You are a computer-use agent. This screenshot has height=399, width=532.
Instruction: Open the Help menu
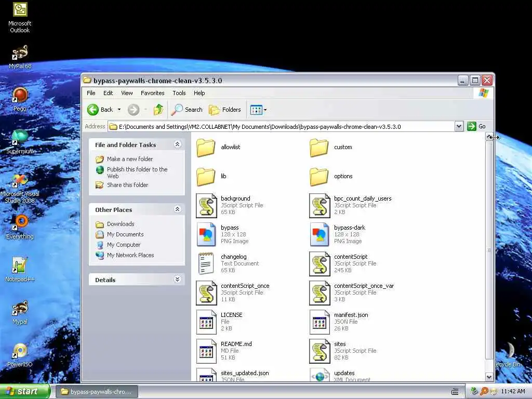[199, 93]
